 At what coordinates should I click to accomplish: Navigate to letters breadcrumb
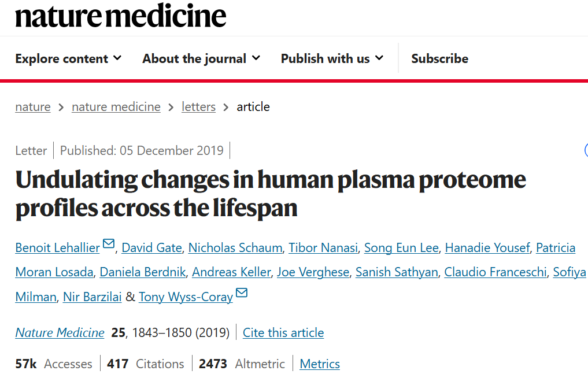coord(198,107)
